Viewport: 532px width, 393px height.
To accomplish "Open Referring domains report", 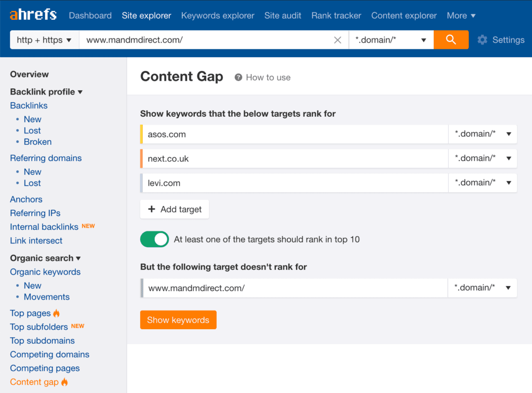I will [x=46, y=158].
